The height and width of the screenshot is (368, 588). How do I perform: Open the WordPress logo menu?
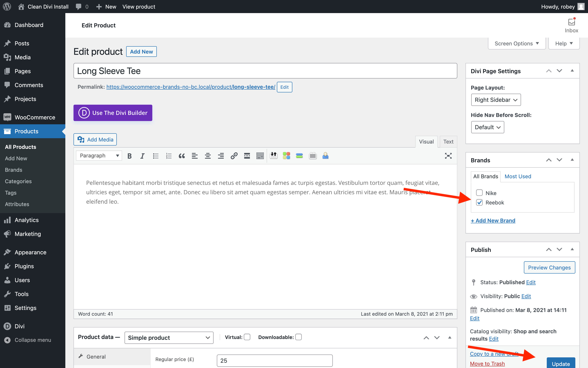(x=7, y=7)
